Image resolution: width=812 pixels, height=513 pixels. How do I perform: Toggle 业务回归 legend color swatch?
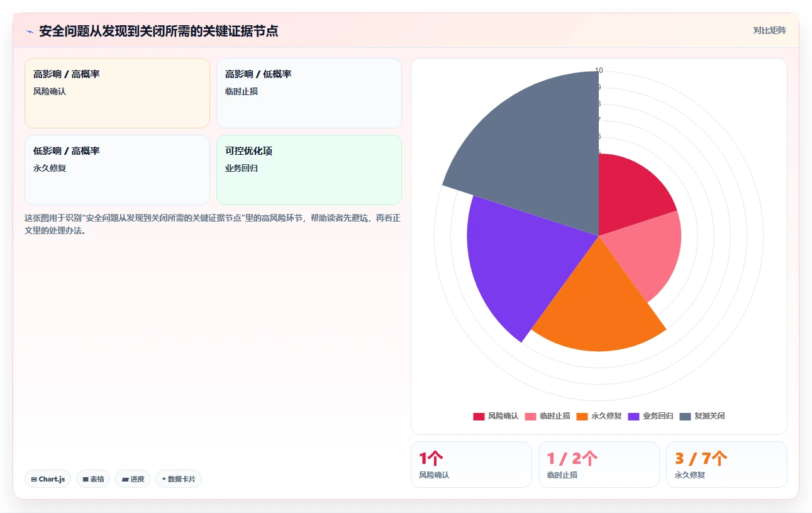(x=633, y=416)
